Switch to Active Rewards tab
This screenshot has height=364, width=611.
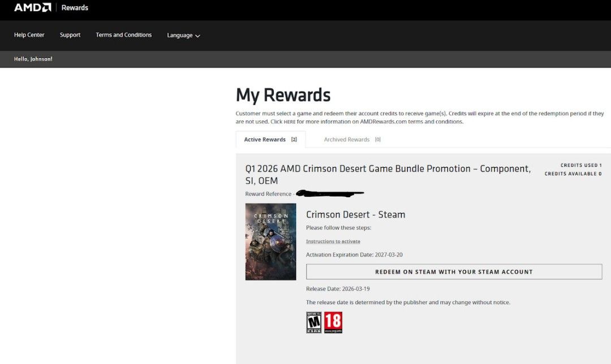(x=270, y=140)
